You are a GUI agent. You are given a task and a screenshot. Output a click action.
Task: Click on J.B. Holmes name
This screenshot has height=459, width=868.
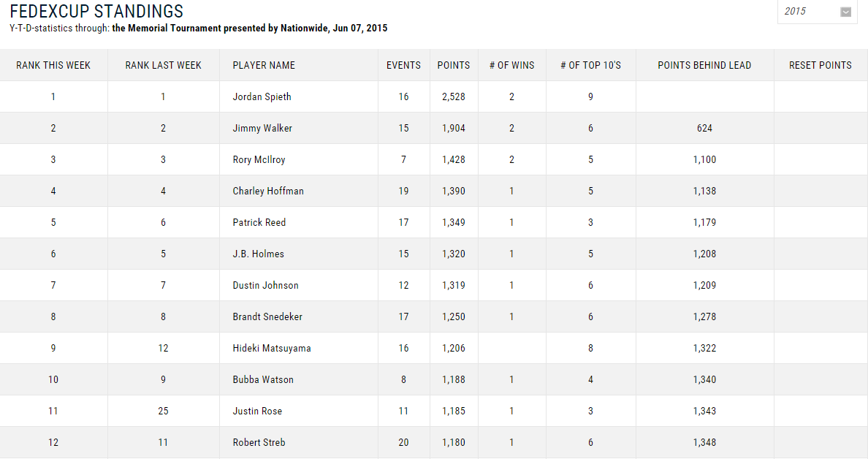pyautogui.click(x=258, y=254)
